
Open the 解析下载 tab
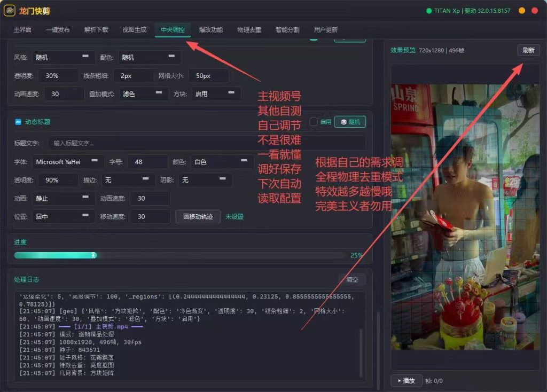pyautogui.click(x=96, y=30)
